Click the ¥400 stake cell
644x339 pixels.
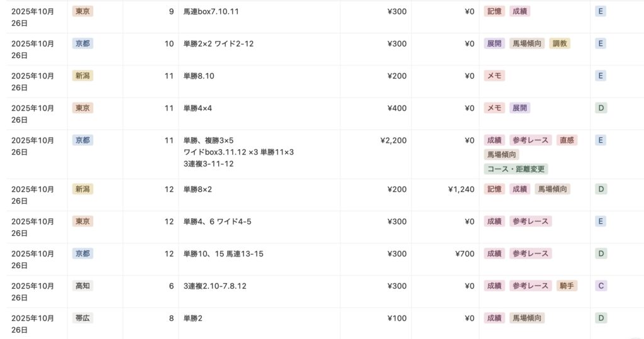point(397,108)
